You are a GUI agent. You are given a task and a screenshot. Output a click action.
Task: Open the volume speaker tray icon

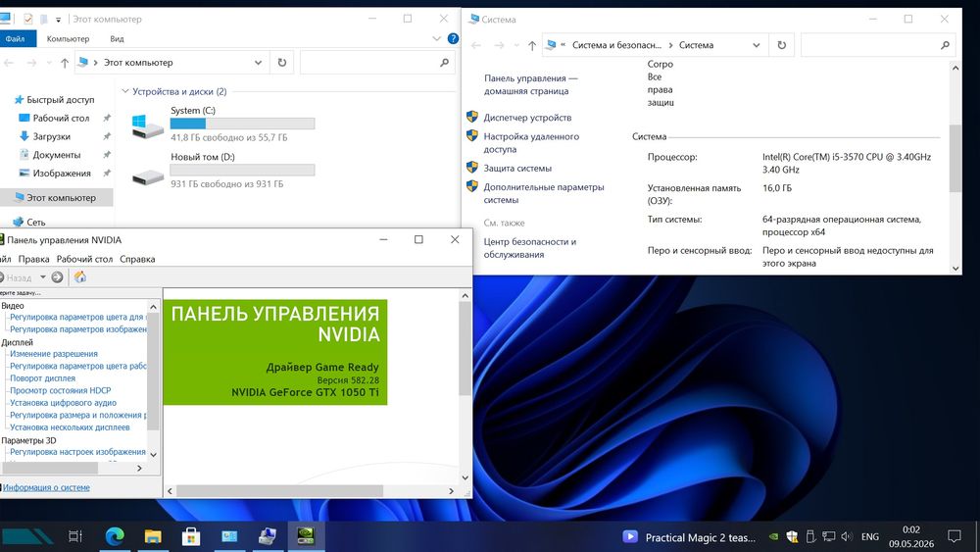[847, 536]
